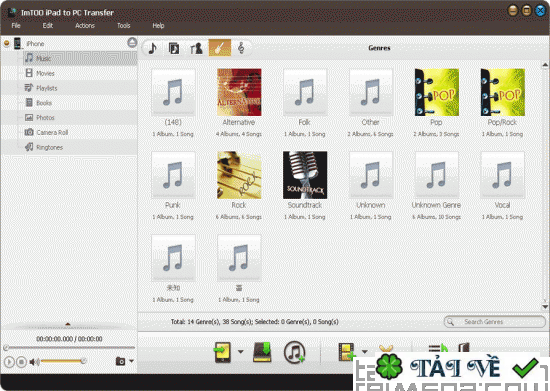Select the Vocal genre thumbnail
Screen dimensions: 550x391
(503, 175)
